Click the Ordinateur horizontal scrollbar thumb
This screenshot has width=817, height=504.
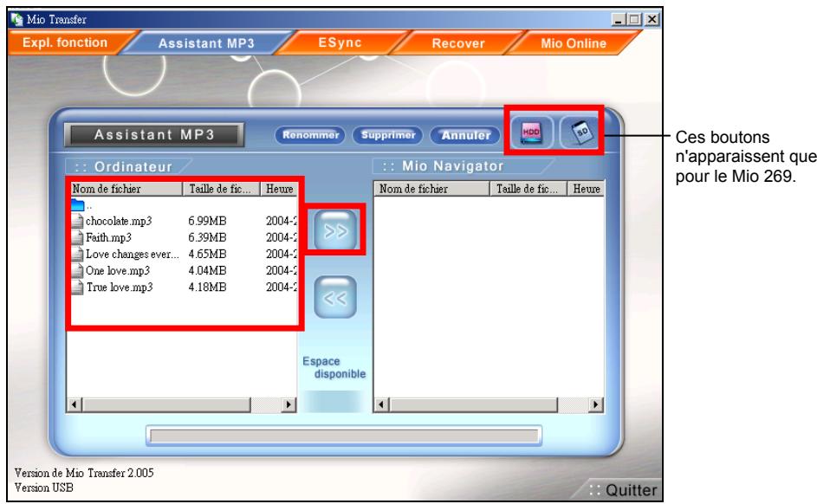pos(166,404)
